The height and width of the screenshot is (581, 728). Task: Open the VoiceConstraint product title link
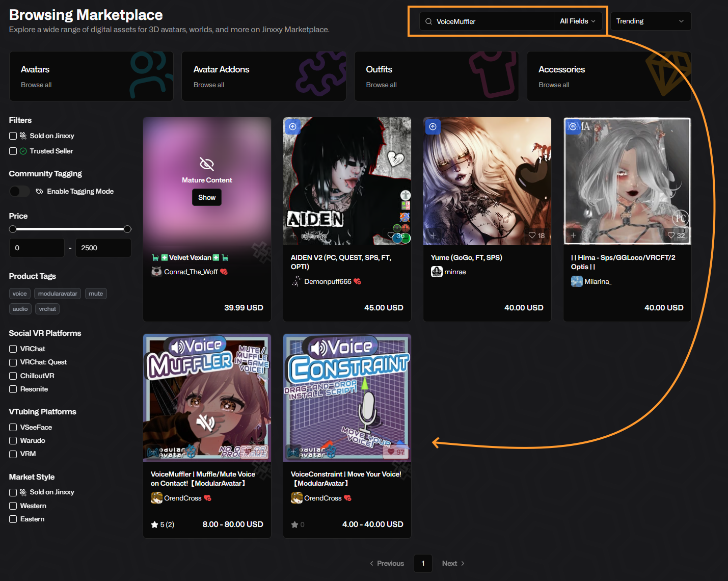point(346,479)
